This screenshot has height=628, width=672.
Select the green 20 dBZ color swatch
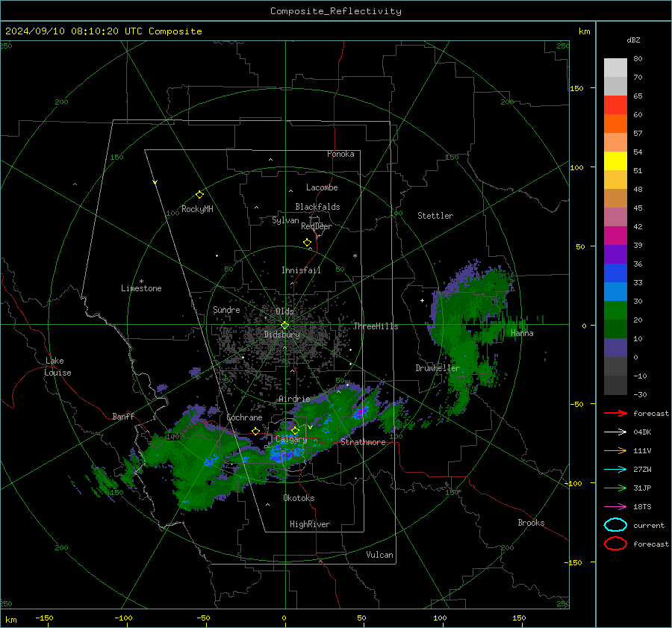point(615,311)
